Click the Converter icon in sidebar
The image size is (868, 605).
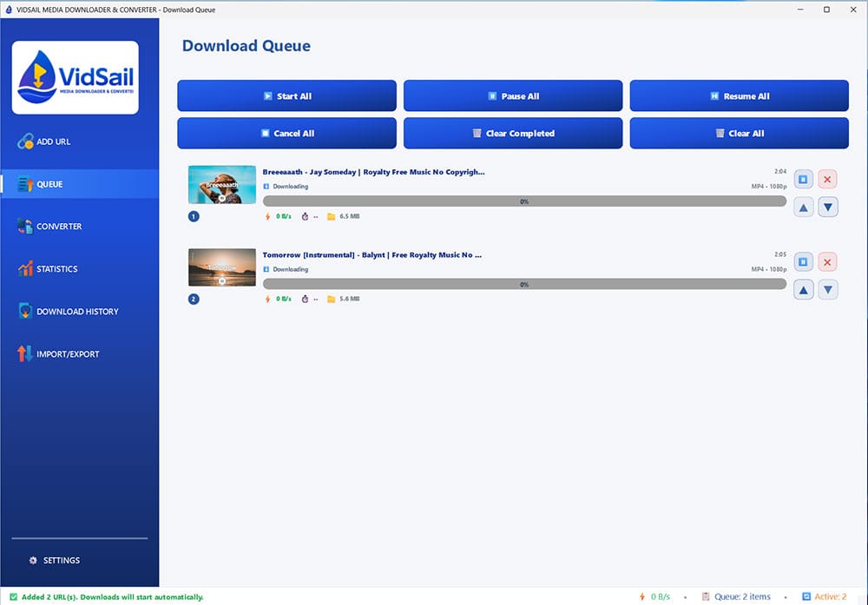tap(25, 226)
